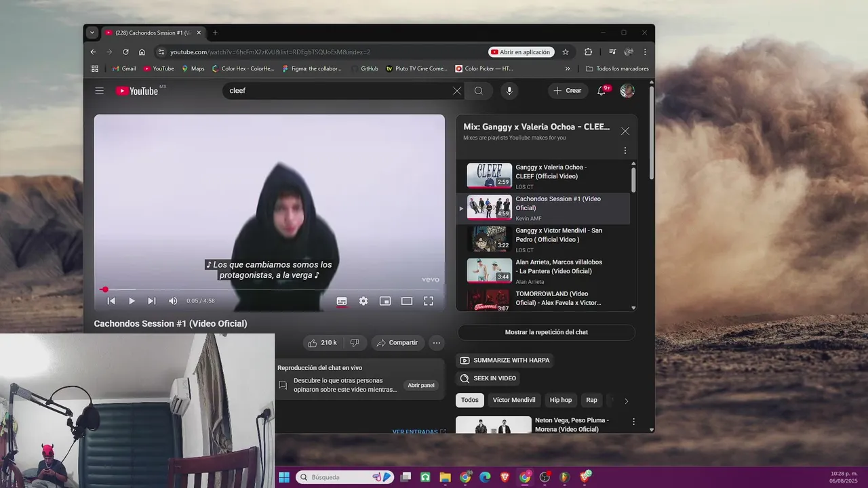This screenshot has height=488, width=868.
Task: Click the 'VER ENTRADAS' link
Action: point(419,431)
